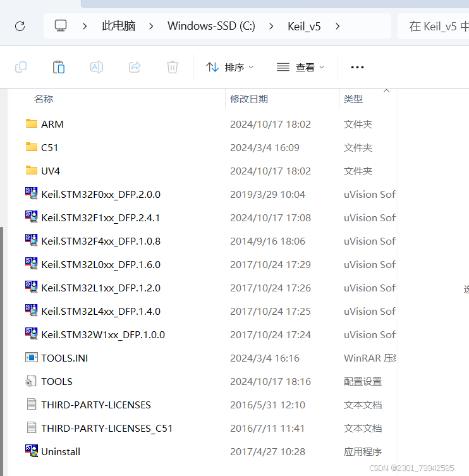The width and height of the screenshot is (469, 476).
Task: Click the computer monitor icon in address bar
Action: click(61, 26)
